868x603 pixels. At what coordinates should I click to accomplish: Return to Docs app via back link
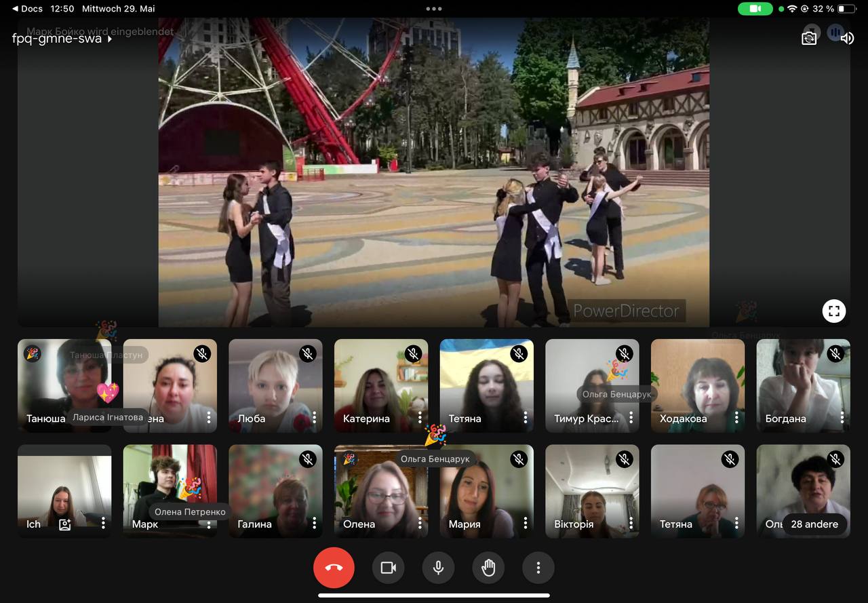(27, 9)
